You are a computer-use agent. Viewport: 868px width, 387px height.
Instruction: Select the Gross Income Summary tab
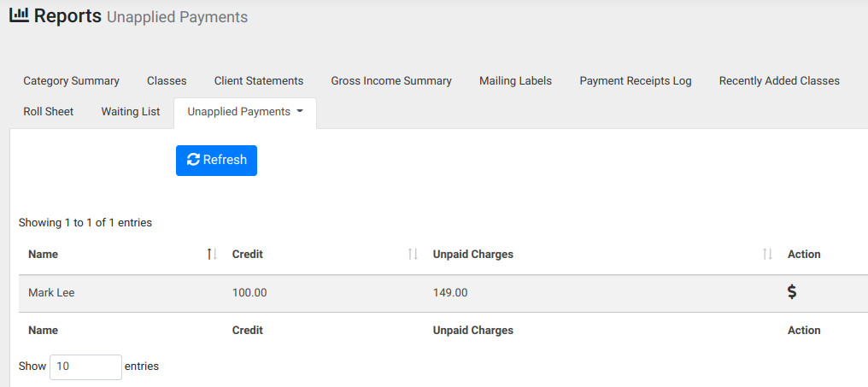(391, 81)
